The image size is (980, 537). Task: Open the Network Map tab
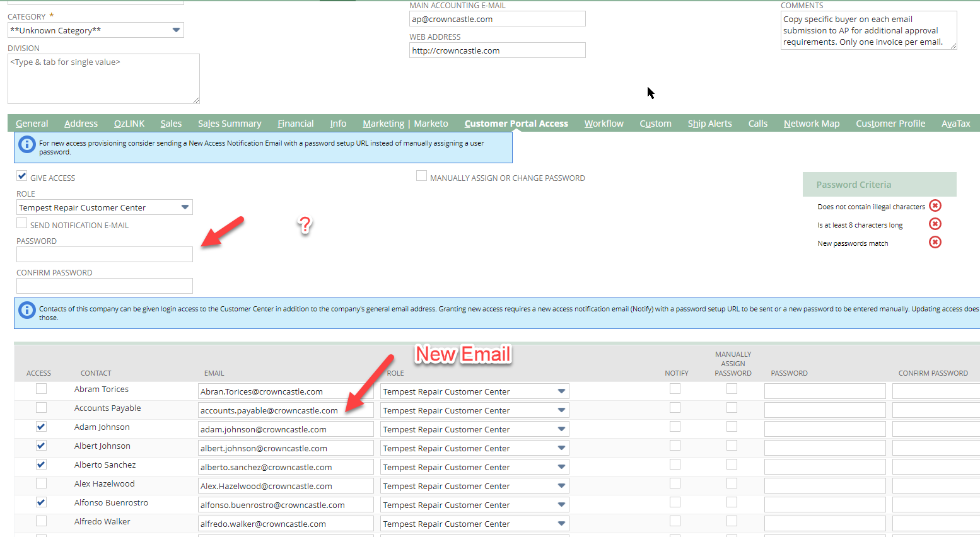812,124
